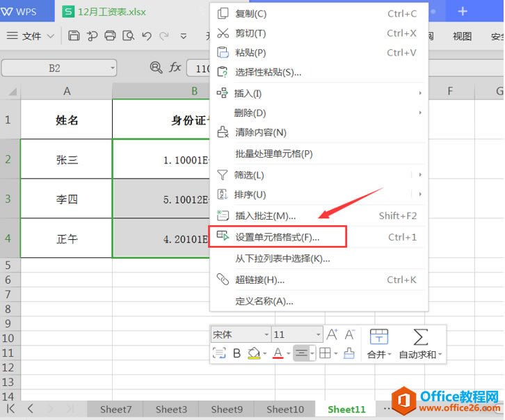Screen dimensions: 505x420
Task: Click the increase font size icon
Action: click(332, 334)
